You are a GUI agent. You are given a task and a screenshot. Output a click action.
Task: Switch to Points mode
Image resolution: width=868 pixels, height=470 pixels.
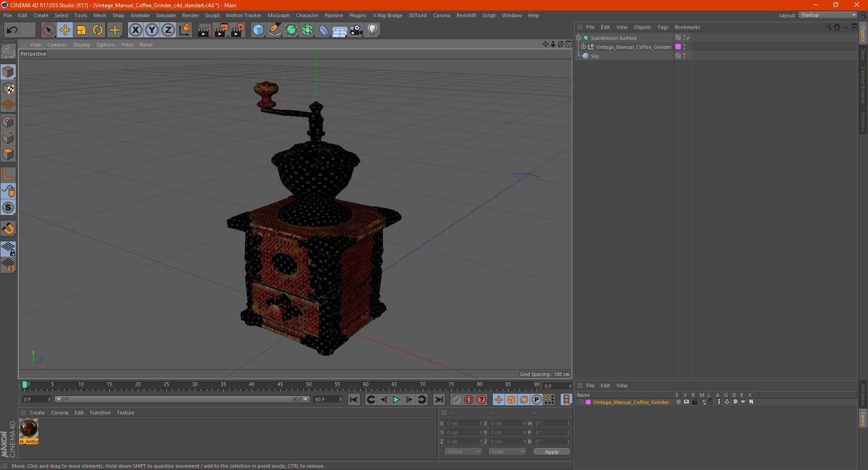8,122
